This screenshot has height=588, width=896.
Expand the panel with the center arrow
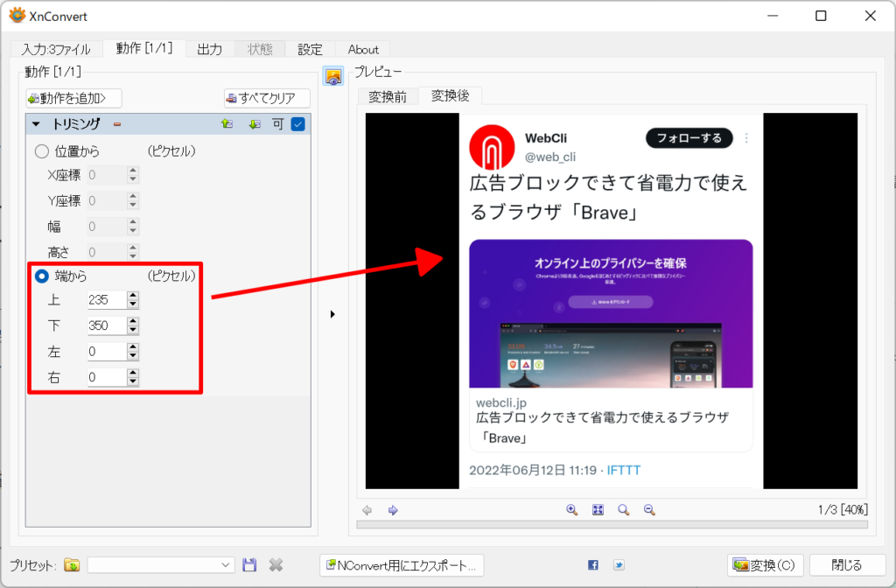point(333,313)
